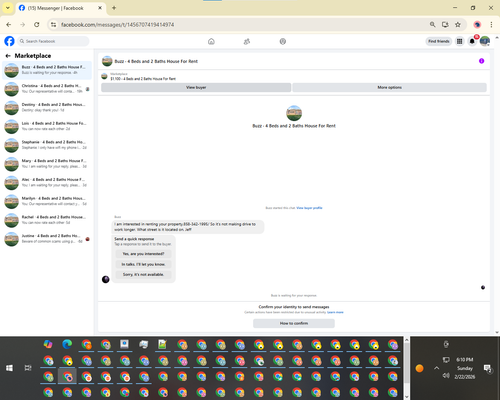Click the orange circle tray icon

click(419, 368)
